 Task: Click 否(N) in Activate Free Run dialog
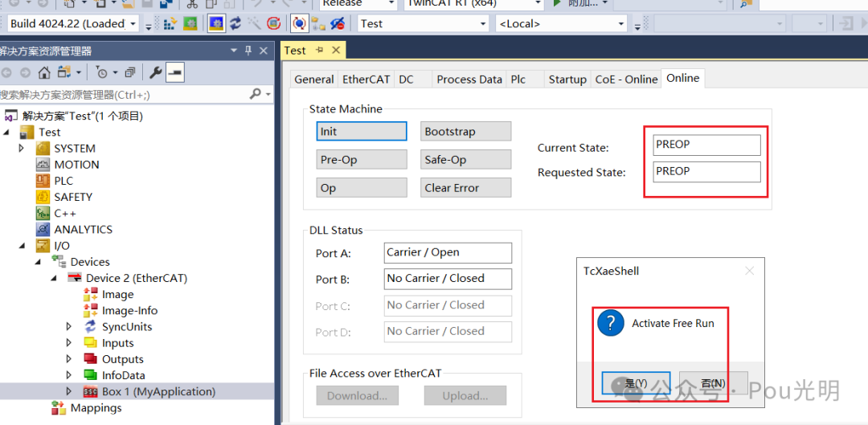tap(714, 383)
